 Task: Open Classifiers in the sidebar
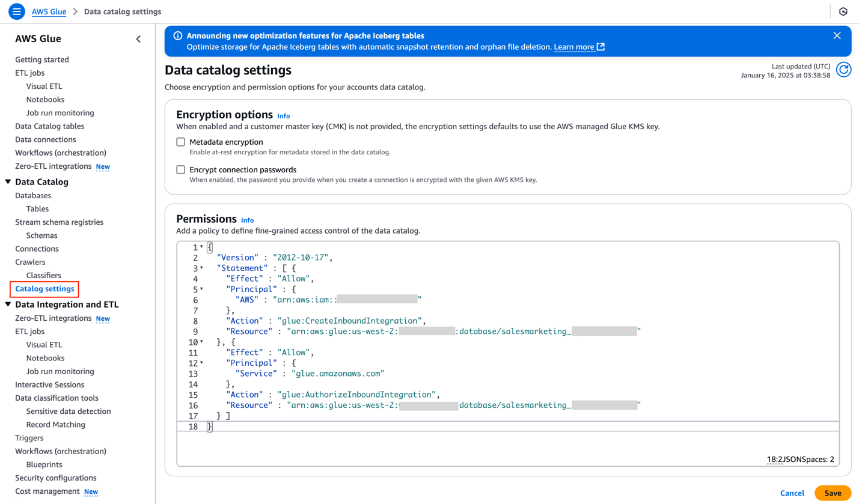[44, 275]
